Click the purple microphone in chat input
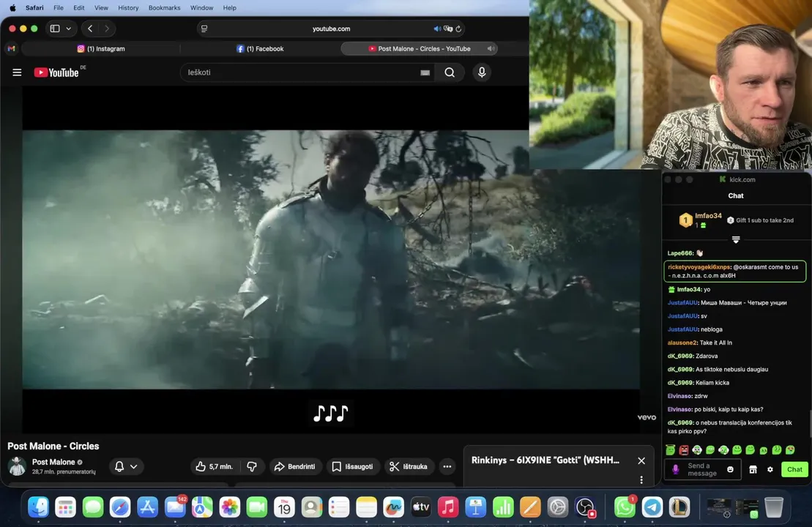The image size is (812, 527). (675, 469)
